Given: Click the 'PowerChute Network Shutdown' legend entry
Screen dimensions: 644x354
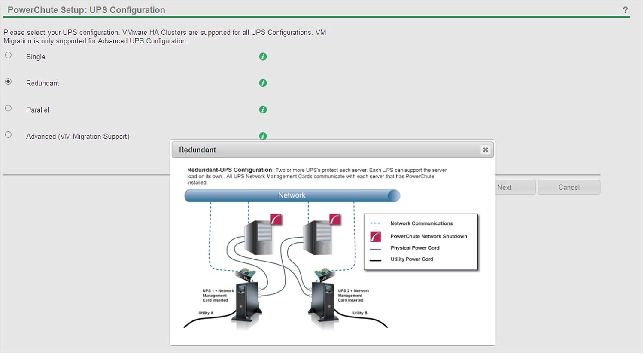Looking at the screenshot, I should 428,236.
